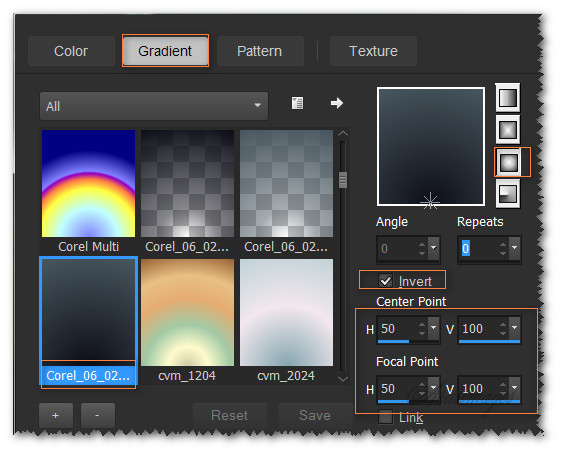Click the Angle spinner arrows
The height and width of the screenshot is (455, 563).
(422, 248)
